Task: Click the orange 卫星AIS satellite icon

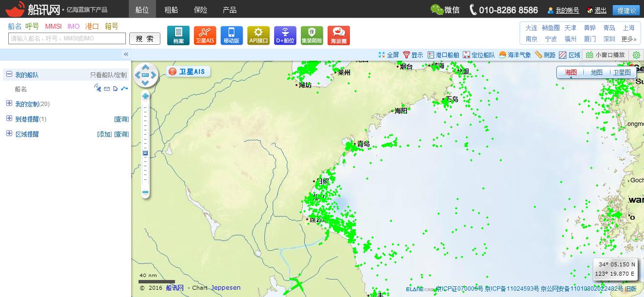Action: 205,35
